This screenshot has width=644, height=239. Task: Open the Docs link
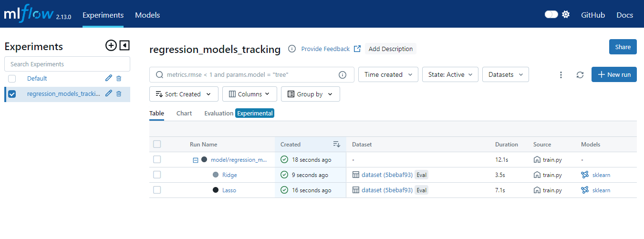tap(625, 15)
